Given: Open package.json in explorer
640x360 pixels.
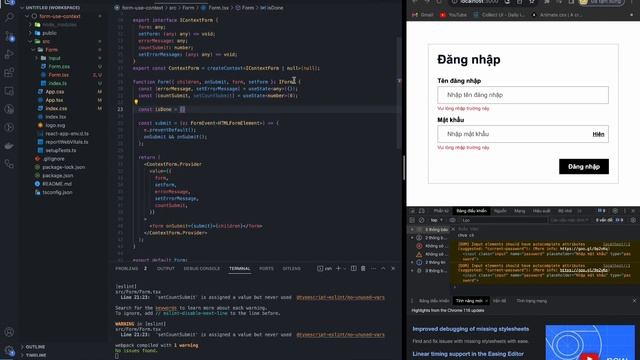Looking at the screenshot, I should click(x=58, y=176).
